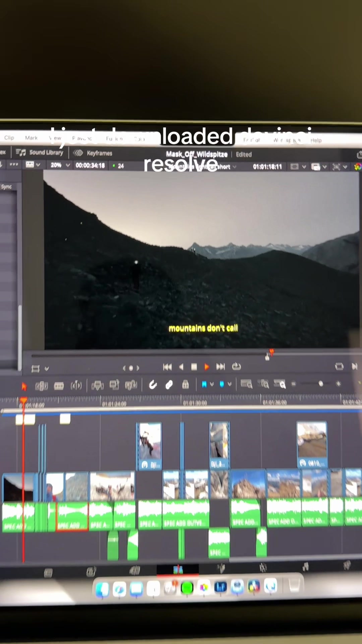Switch to the Edit page tab
The height and width of the screenshot is (644, 362).
click(x=178, y=570)
